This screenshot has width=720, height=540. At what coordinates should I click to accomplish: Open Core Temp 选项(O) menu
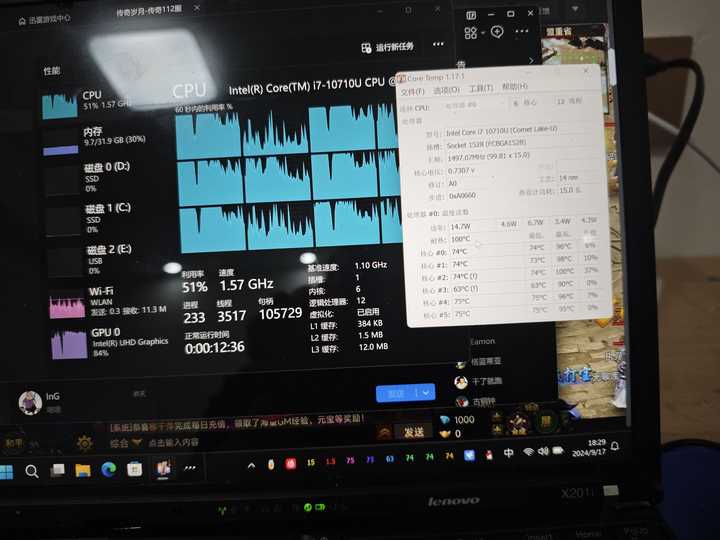[445, 90]
